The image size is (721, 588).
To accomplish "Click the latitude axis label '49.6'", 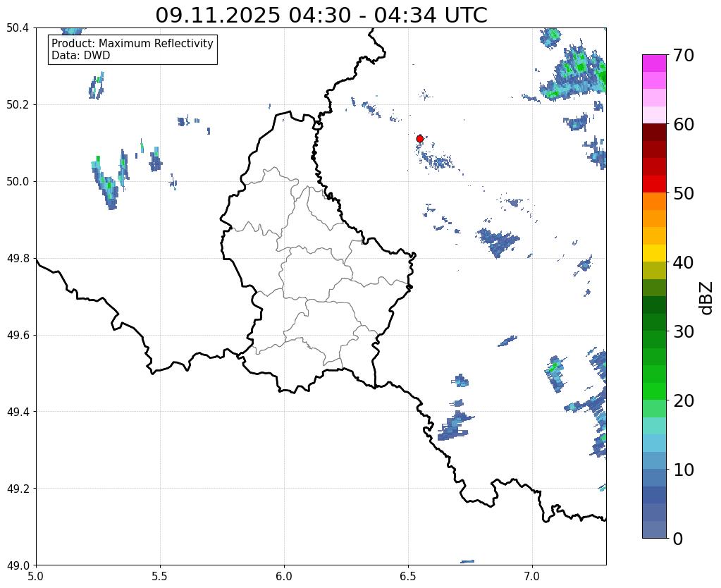I will (18, 336).
